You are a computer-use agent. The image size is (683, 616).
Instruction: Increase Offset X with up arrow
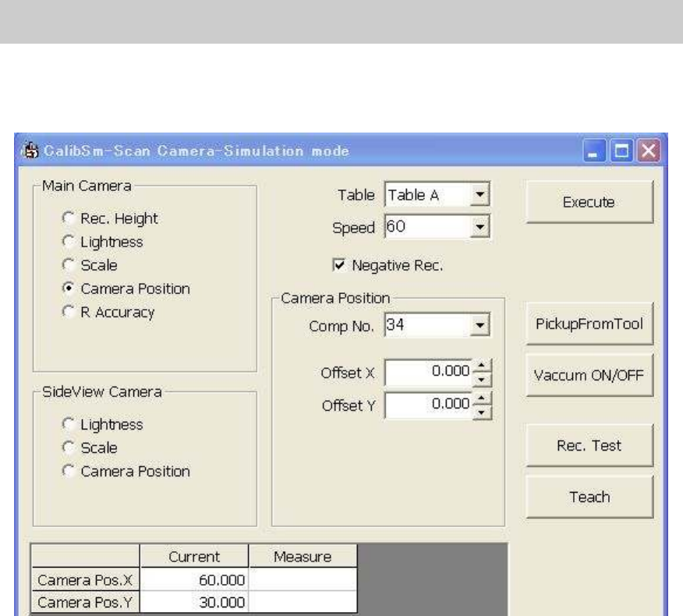(482, 366)
